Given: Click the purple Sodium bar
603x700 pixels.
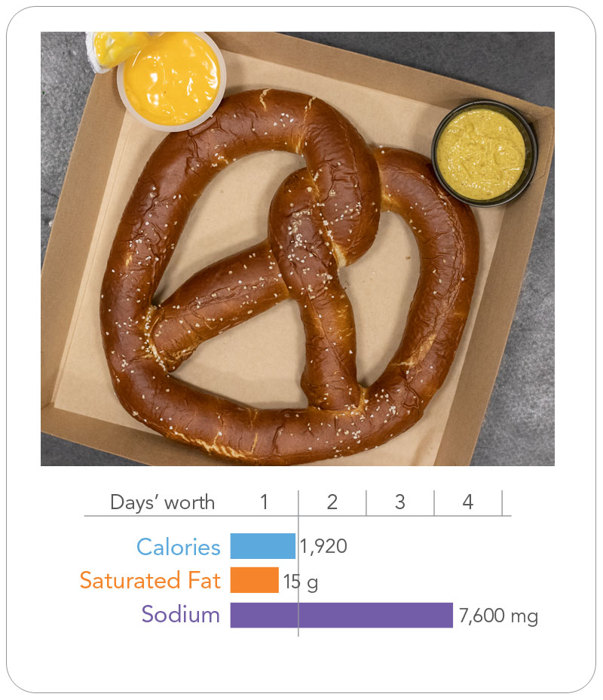Looking at the screenshot, I should [341, 616].
